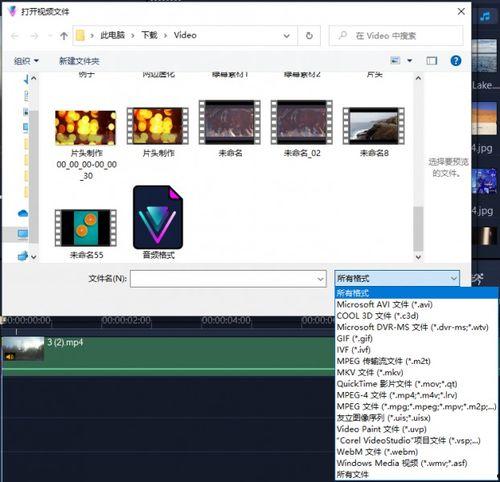The height and width of the screenshot is (482, 500).
Task: Click file list scroll down arrow
Action: click(418, 257)
